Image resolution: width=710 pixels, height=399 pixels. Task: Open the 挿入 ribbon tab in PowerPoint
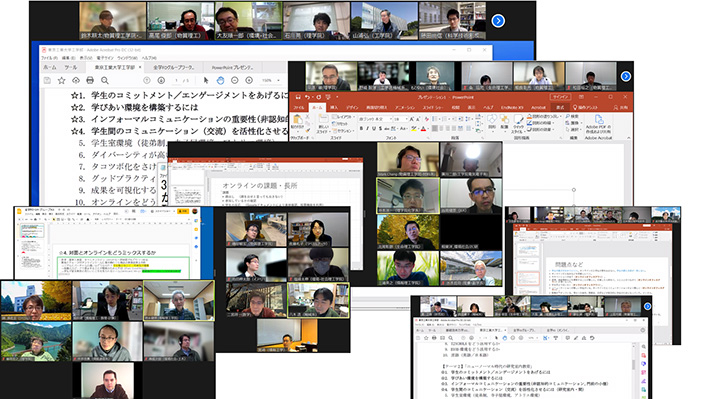coord(334,107)
